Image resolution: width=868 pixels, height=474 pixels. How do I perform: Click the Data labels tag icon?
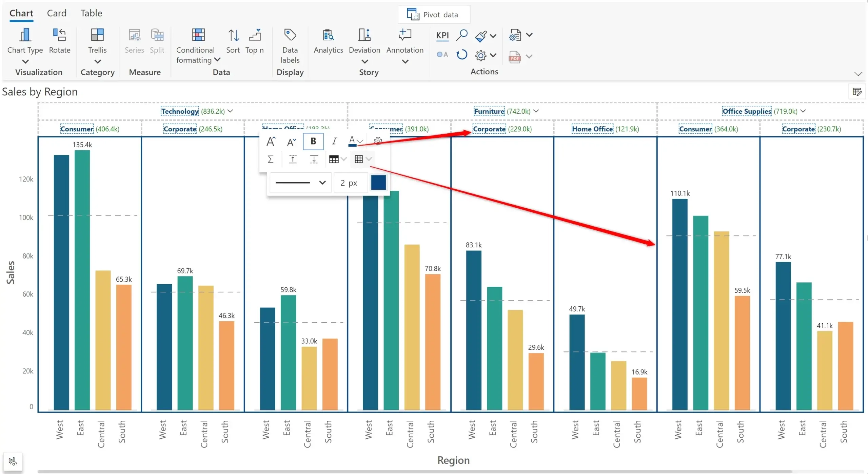tap(290, 35)
